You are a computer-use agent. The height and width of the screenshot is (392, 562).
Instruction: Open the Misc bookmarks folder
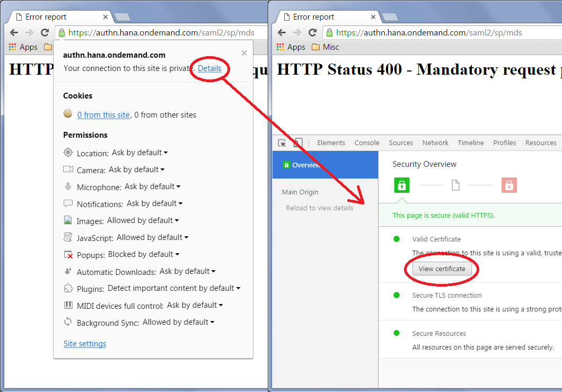click(x=325, y=47)
